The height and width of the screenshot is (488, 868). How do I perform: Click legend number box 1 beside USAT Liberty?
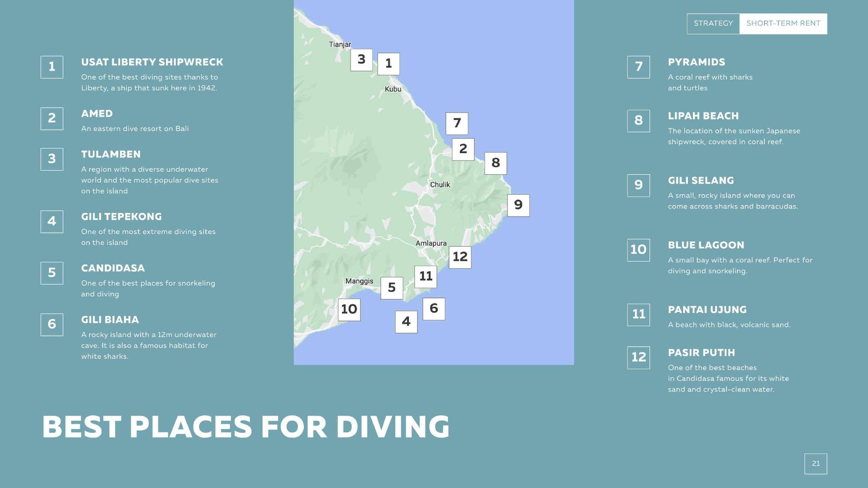tap(52, 67)
